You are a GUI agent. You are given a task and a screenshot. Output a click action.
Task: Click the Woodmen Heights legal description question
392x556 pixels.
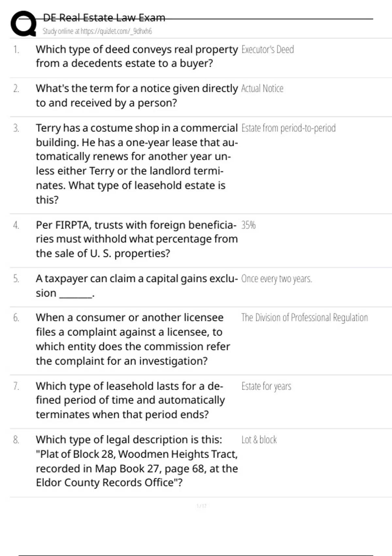(x=137, y=461)
